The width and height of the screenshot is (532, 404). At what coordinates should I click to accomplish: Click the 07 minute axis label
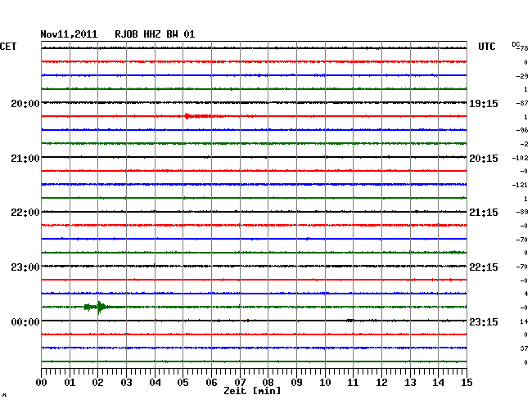click(x=240, y=382)
